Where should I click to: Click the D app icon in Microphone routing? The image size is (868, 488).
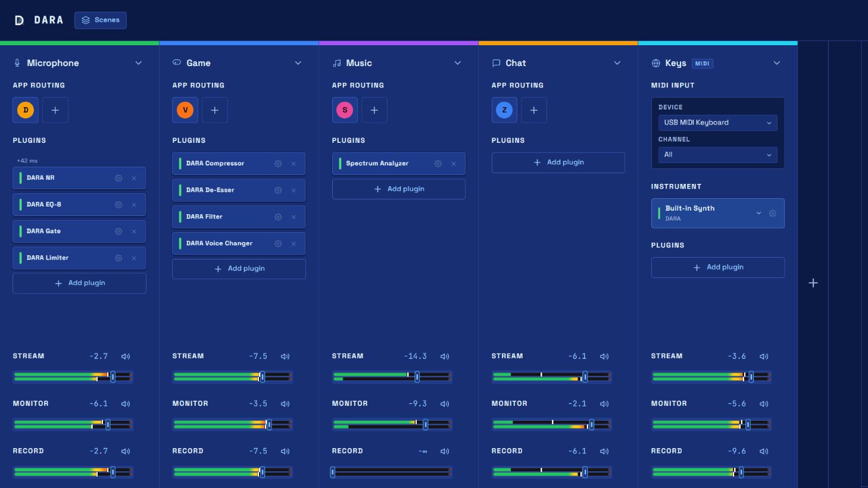tap(26, 110)
